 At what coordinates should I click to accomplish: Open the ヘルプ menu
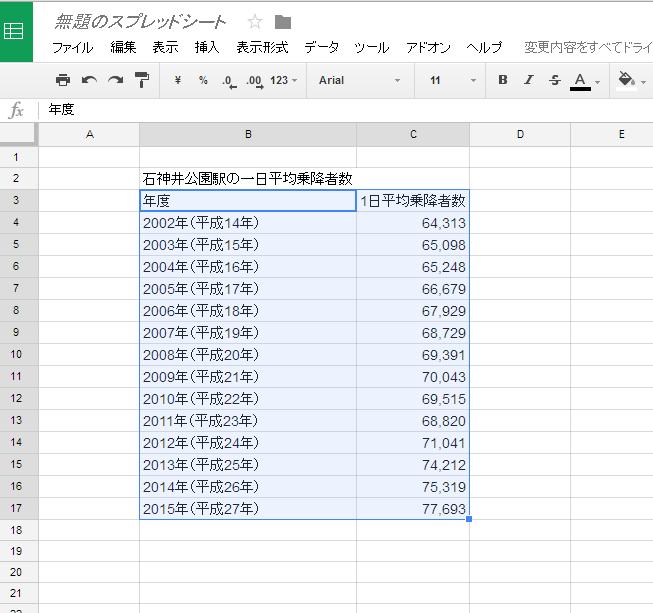point(484,47)
